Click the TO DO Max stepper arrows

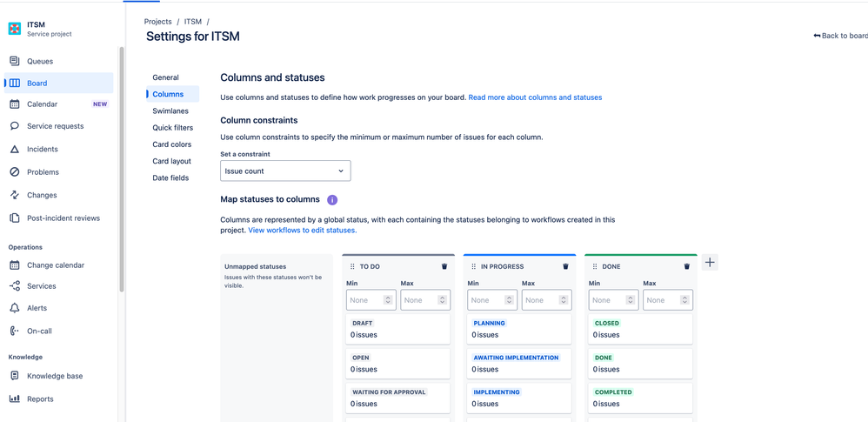442,300
